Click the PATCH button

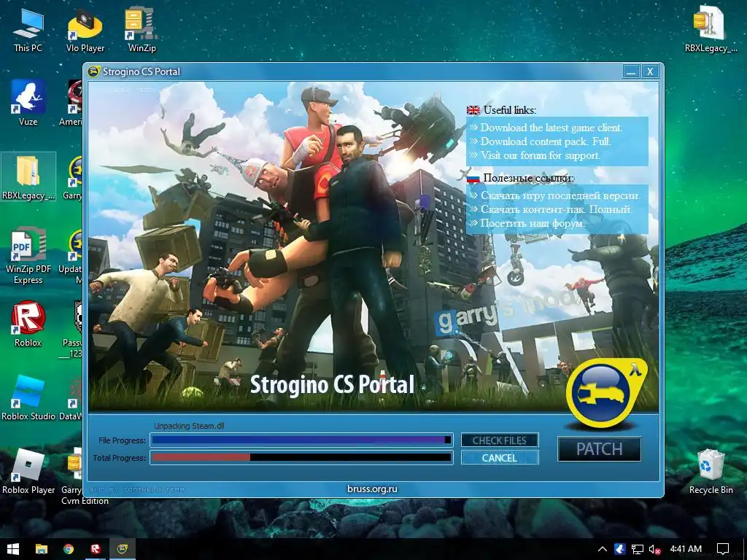click(x=600, y=448)
